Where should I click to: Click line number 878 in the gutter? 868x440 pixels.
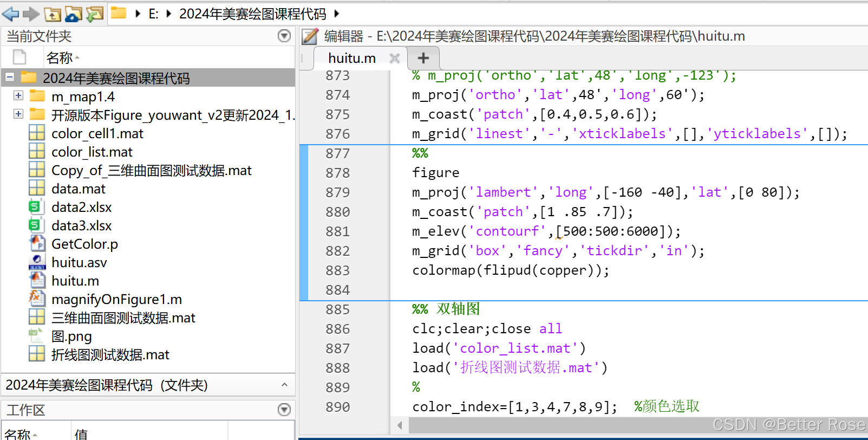point(338,173)
